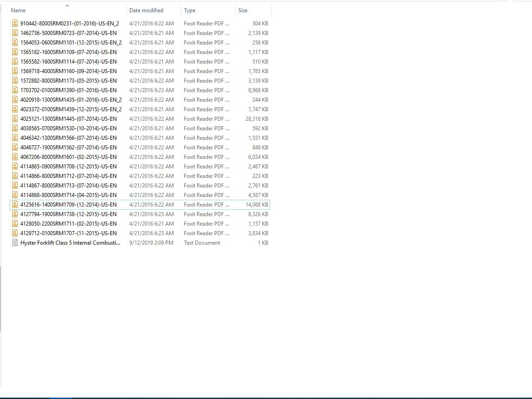Click PDF icon for 1462736-5000SRM0723 file
The width and height of the screenshot is (532, 399).
[15, 33]
